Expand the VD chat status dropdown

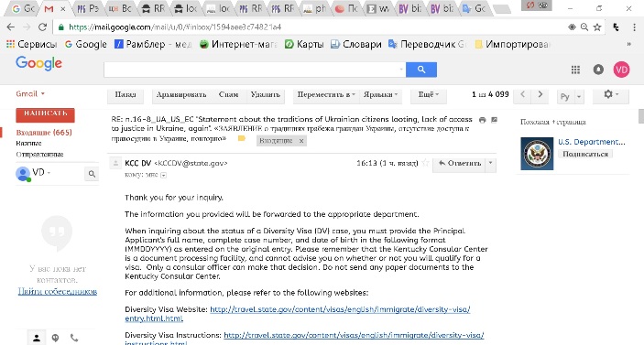[x=49, y=173]
